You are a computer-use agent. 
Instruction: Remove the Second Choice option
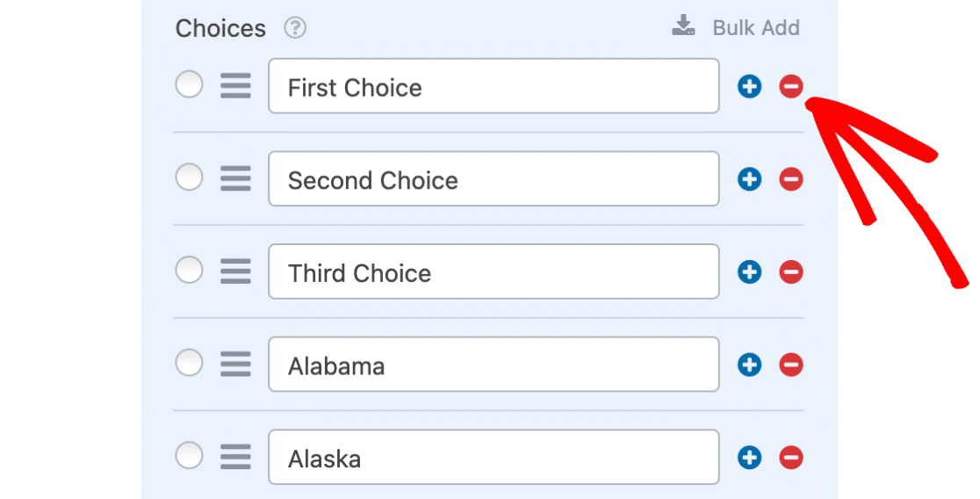(x=790, y=179)
